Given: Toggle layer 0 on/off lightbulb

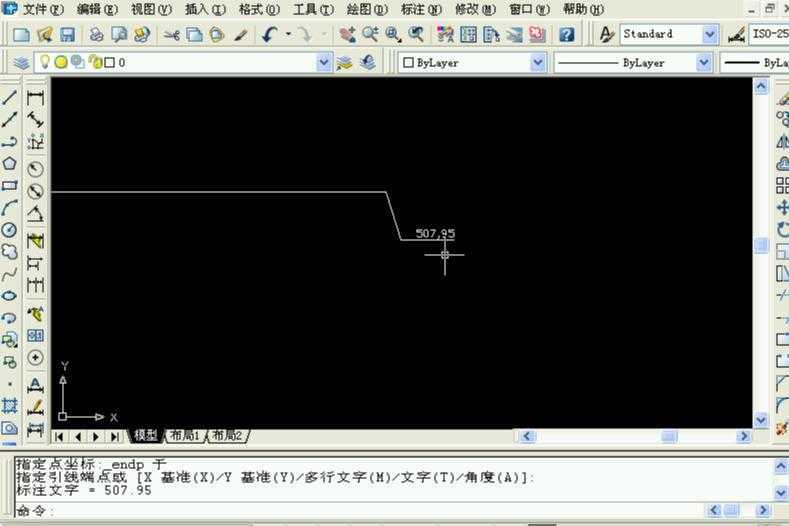Looking at the screenshot, I should [45, 62].
